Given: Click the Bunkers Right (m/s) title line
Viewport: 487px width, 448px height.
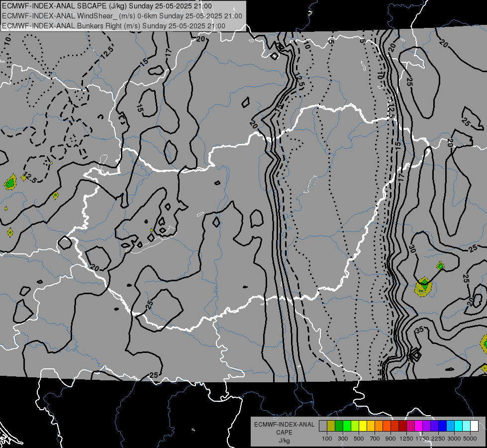Looking at the screenshot, I should (x=113, y=26).
